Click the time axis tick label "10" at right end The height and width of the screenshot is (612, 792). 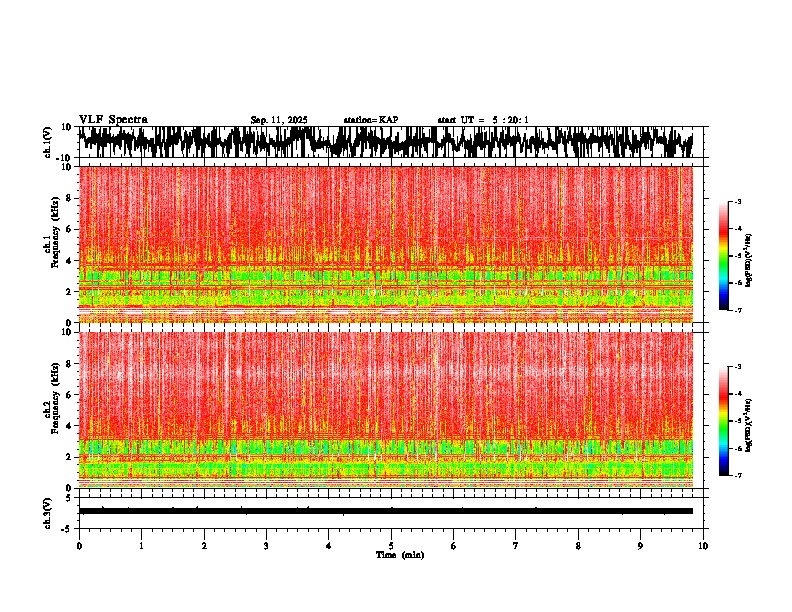click(x=703, y=546)
